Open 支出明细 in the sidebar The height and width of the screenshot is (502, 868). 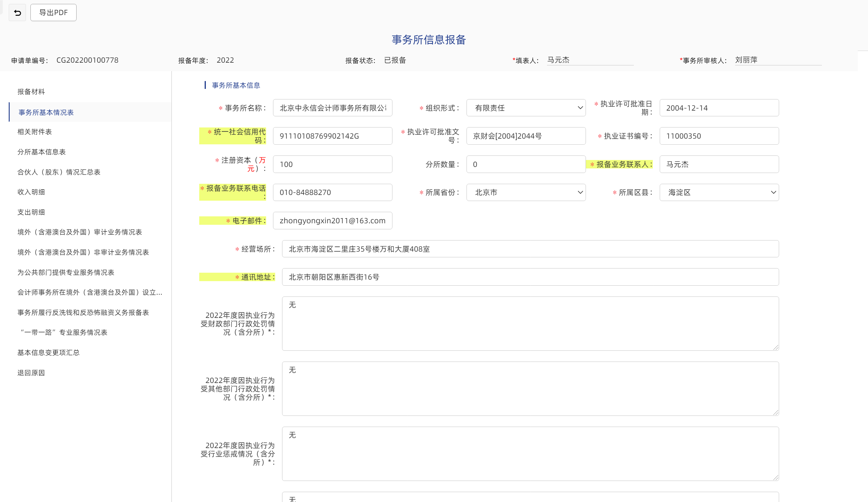click(31, 212)
